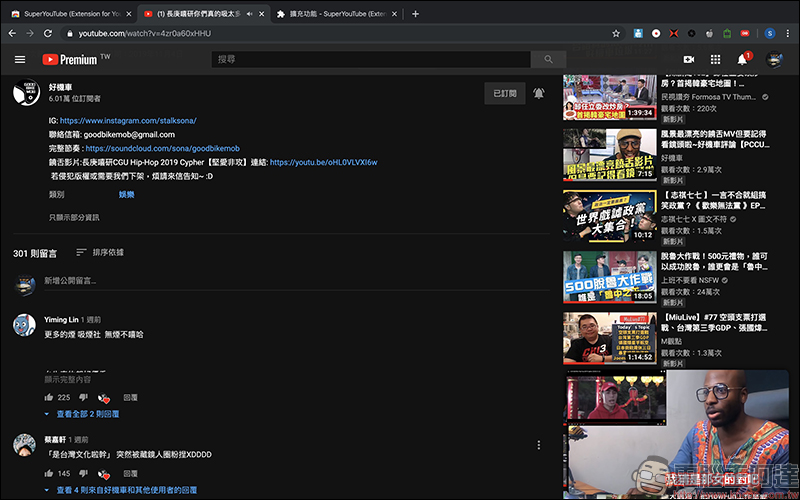Open Yiming Lin's profile avatar
Image resolution: width=800 pixels, height=500 pixels.
(24, 326)
